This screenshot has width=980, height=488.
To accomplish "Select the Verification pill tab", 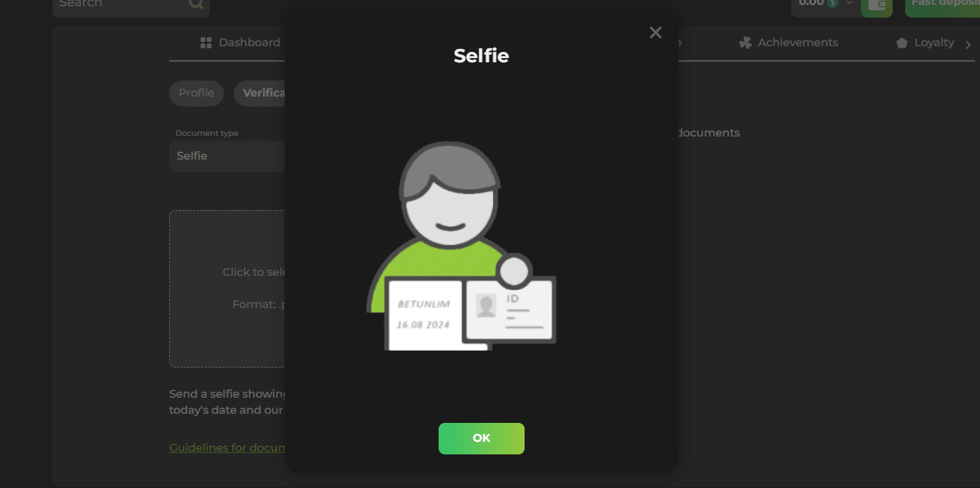I will [x=260, y=93].
